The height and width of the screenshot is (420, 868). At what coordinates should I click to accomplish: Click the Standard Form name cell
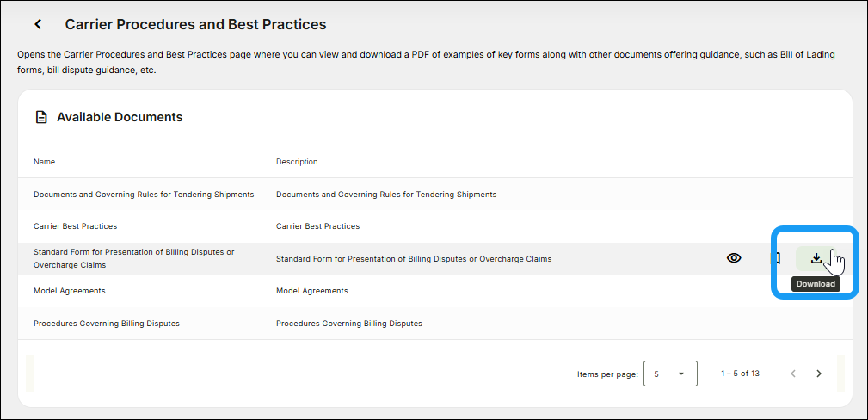[133, 258]
